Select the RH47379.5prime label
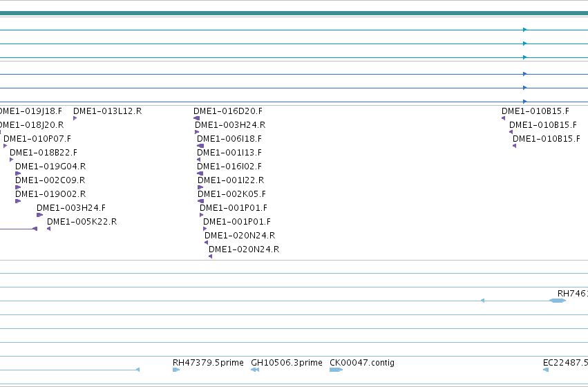This screenshot has width=588, height=387. [x=208, y=363]
